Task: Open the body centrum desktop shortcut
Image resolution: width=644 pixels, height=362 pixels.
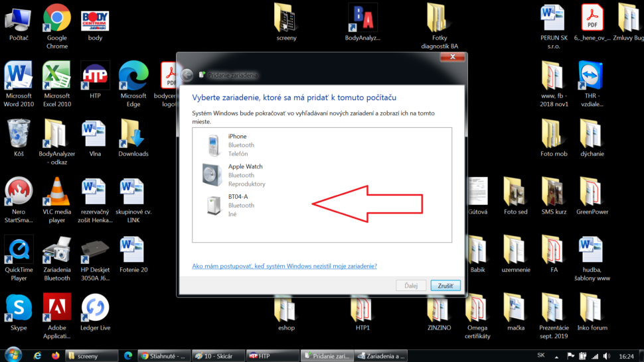Action: pyautogui.click(x=95, y=24)
